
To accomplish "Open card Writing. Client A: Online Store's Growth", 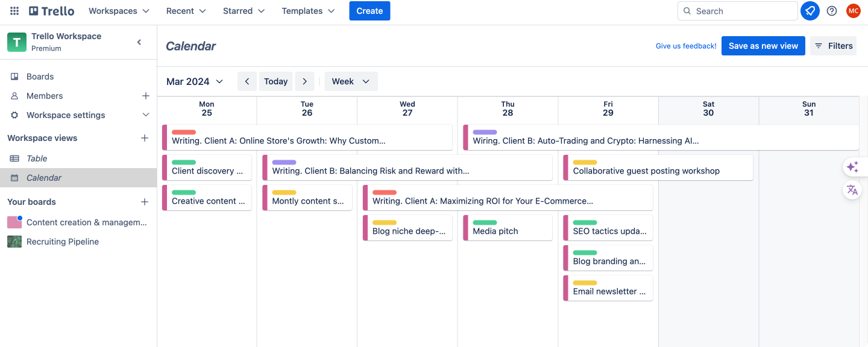I will coord(307,137).
